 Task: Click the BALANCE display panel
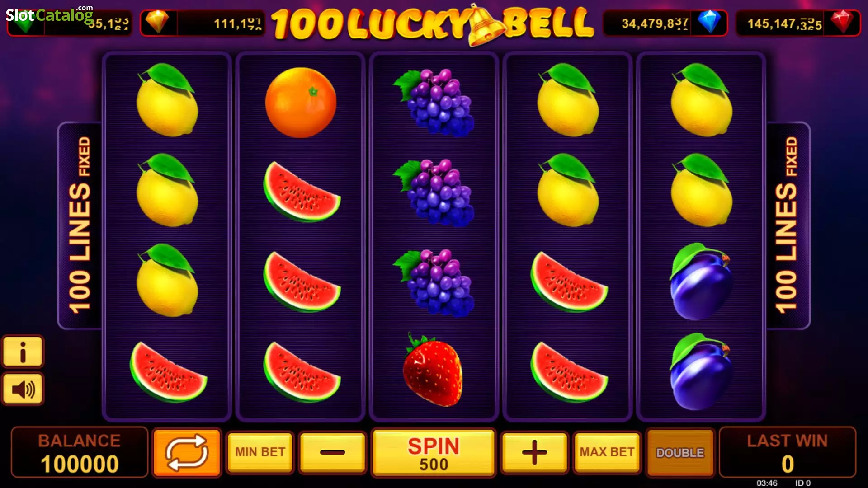[x=80, y=452]
